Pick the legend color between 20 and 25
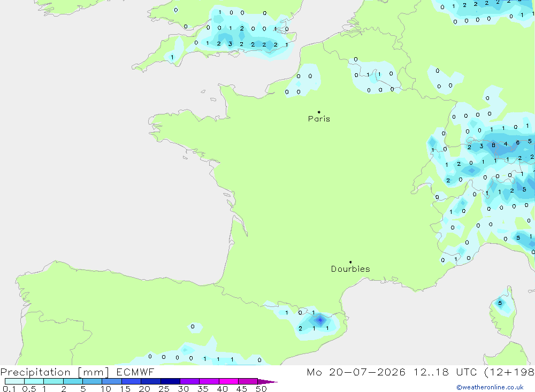Viewport: 535px width, 392px height. [150, 381]
